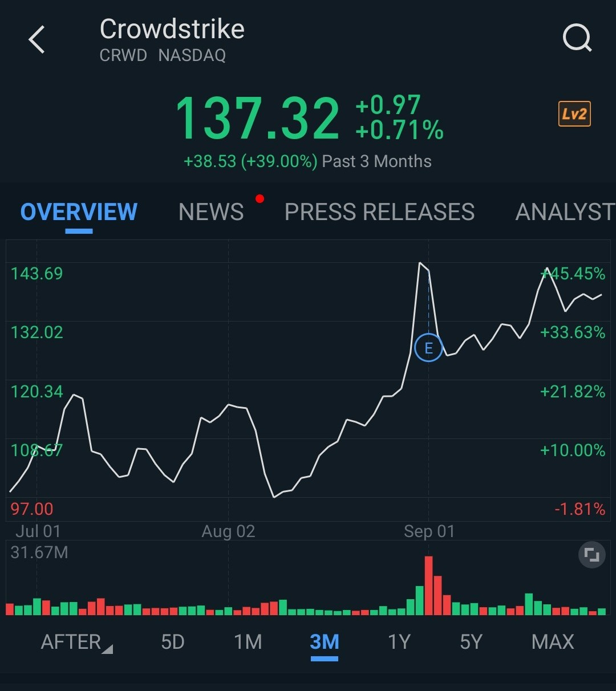Open the ANALYST tab
616x691 pixels.
pos(565,212)
